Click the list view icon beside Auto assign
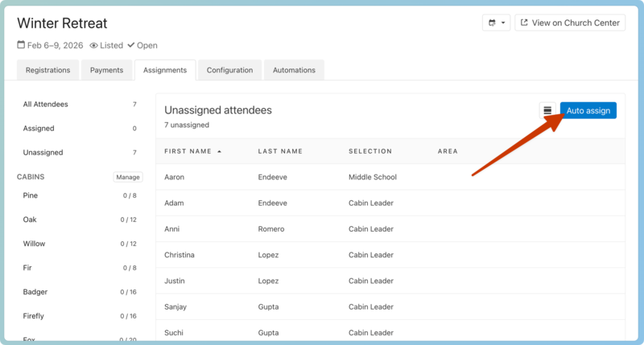Screen dimensions: 644x345 (x=547, y=110)
